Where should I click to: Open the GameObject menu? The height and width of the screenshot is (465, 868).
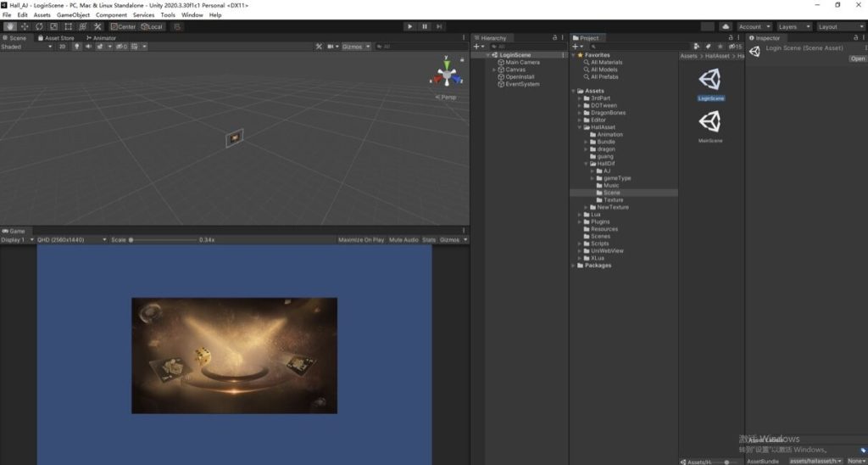pyautogui.click(x=73, y=15)
